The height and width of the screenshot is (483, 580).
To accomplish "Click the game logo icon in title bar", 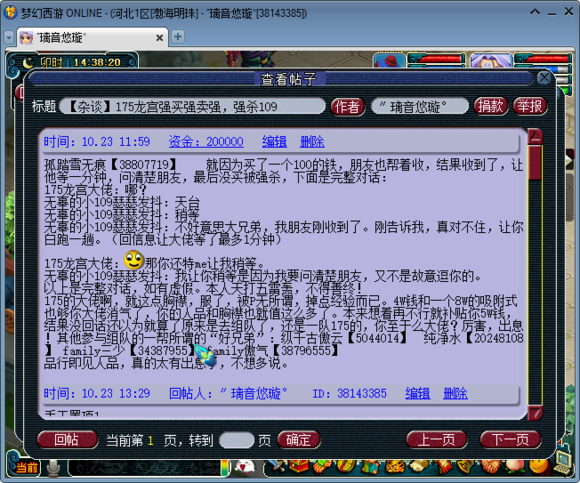I will [x=10, y=13].
